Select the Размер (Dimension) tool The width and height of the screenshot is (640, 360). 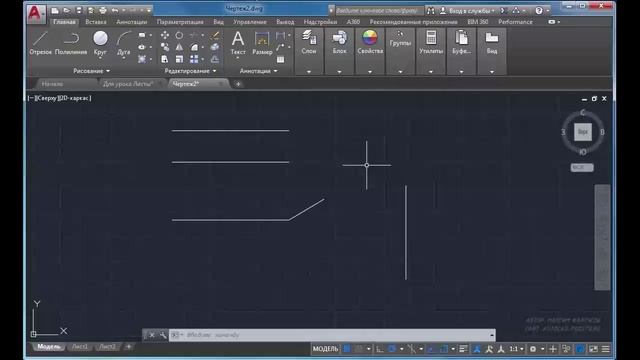pos(262,43)
